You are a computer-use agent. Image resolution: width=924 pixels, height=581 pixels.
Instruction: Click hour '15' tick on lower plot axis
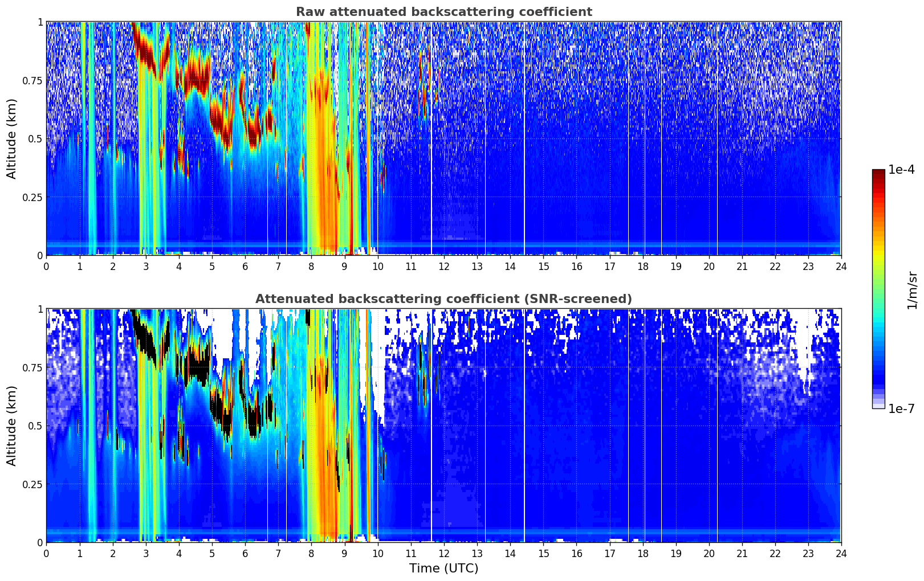(543, 553)
